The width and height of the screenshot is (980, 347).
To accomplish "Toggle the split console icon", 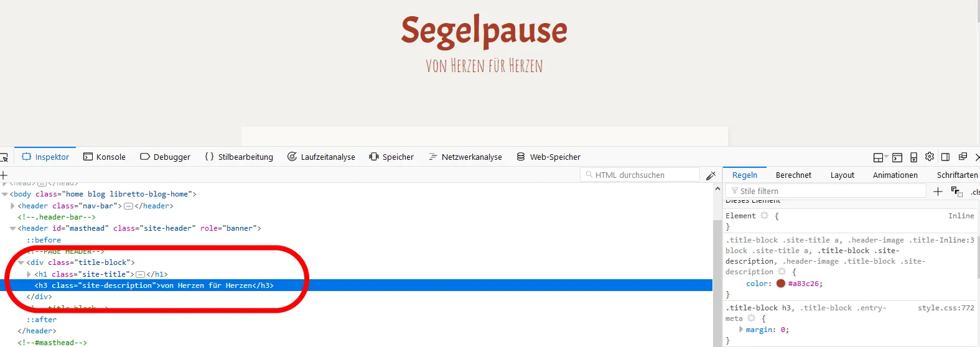I will click(x=897, y=157).
